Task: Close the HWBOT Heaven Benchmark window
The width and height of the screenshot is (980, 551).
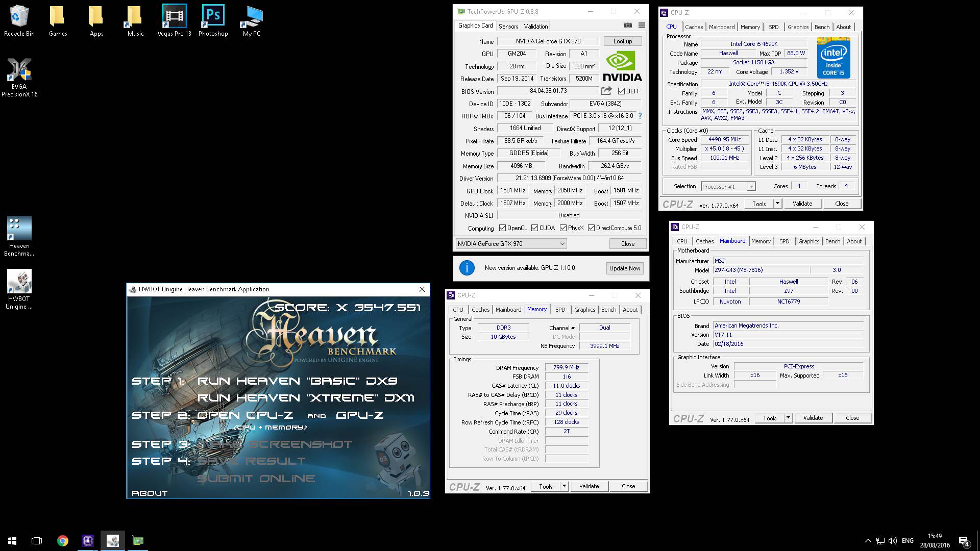Action: click(422, 289)
